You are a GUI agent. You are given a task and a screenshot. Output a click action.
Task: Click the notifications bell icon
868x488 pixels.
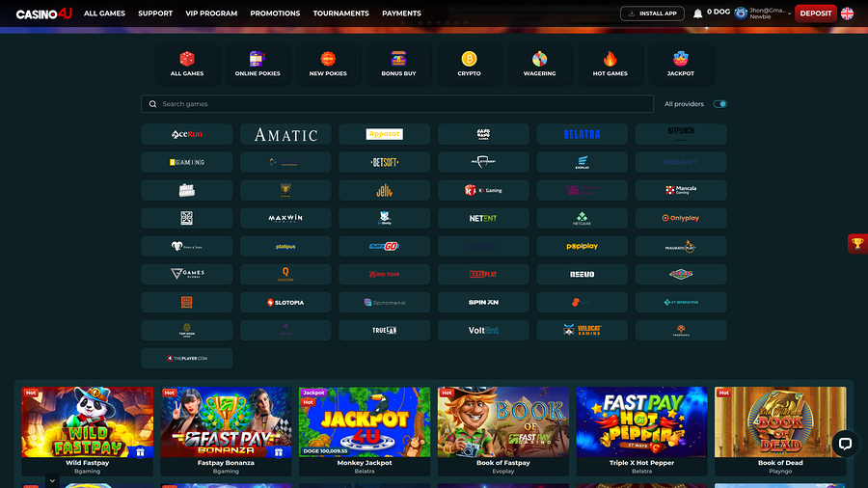[697, 14]
